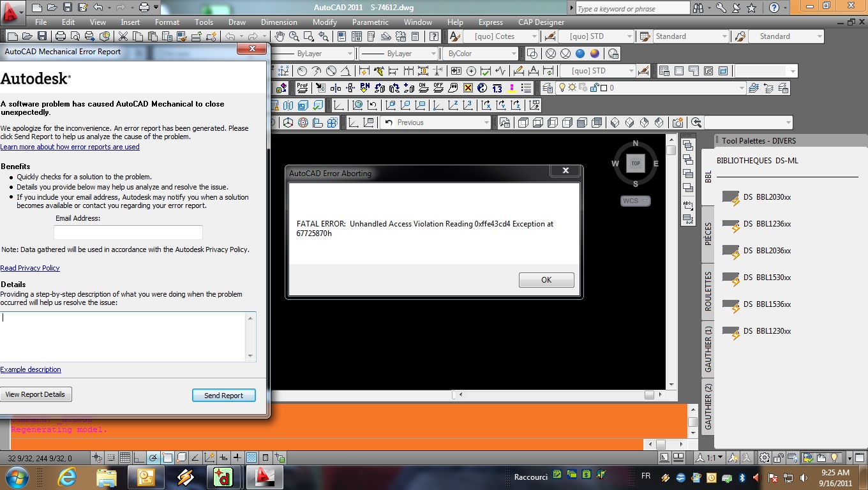Image resolution: width=868 pixels, height=490 pixels.
Task: Toggle Object Snap in status bar
Action: tap(168, 457)
